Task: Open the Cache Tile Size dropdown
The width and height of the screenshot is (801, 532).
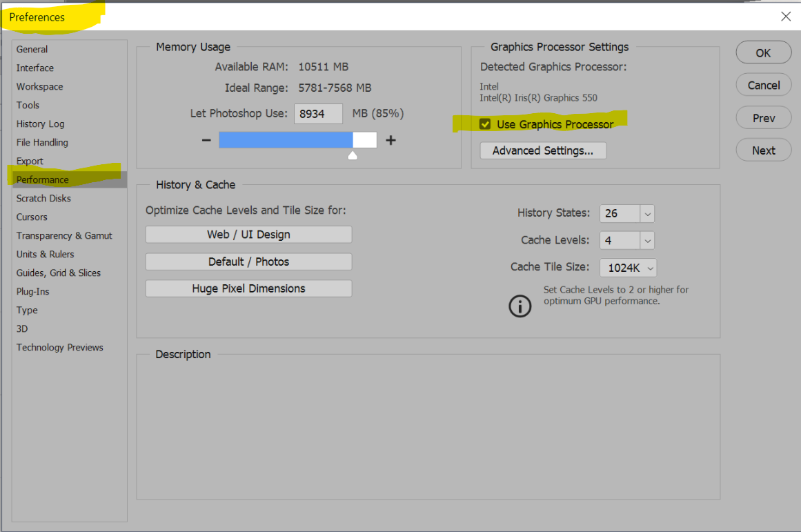Action: point(629,268)
